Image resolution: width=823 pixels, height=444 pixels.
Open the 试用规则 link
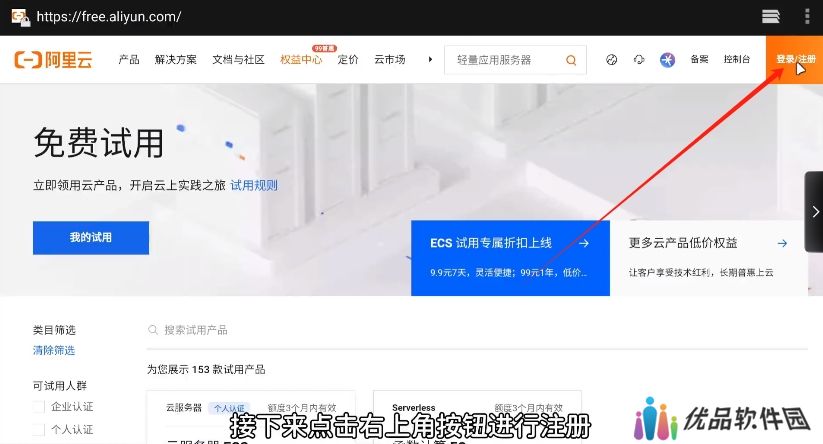pos(254,185)
